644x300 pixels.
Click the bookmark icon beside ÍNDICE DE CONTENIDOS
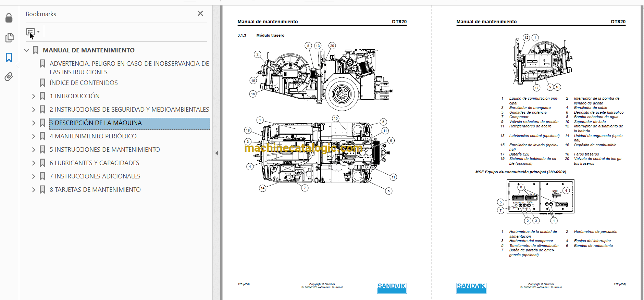point(42,83)
